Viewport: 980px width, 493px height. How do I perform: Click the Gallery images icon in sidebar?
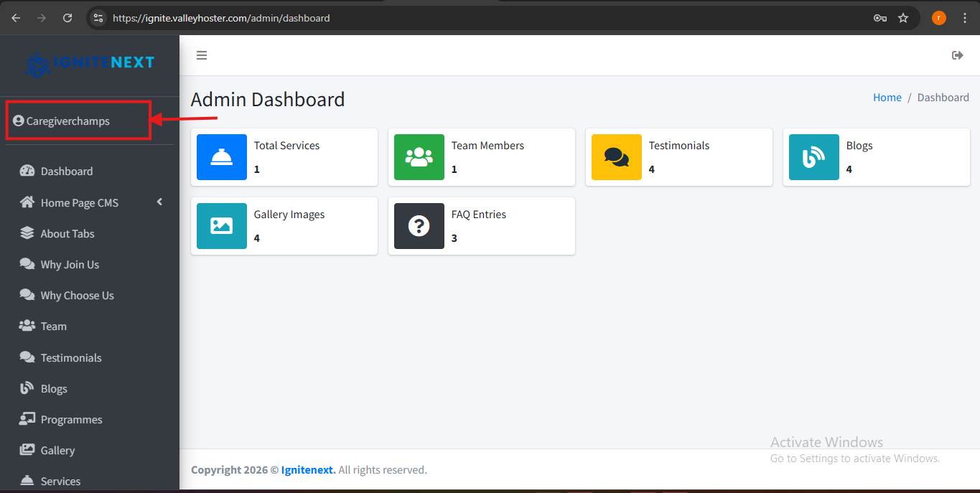pos(27,450)
